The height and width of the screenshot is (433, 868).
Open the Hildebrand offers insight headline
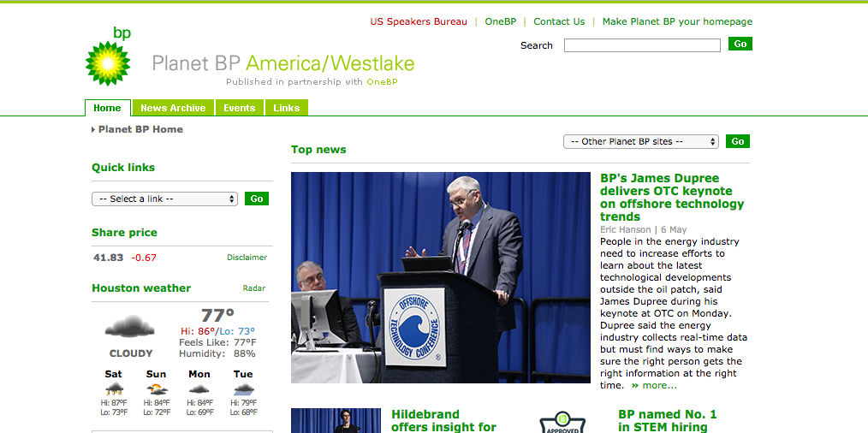pyautogui.click(x=444, y=421)
